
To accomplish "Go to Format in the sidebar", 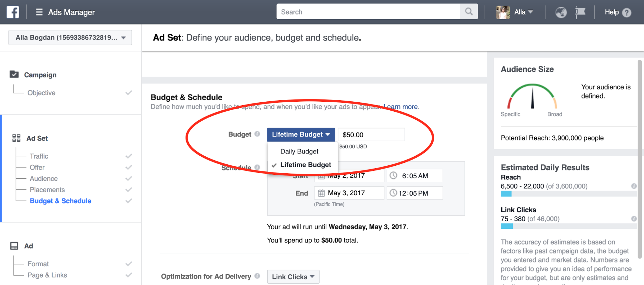I will [x=38, y=264].
